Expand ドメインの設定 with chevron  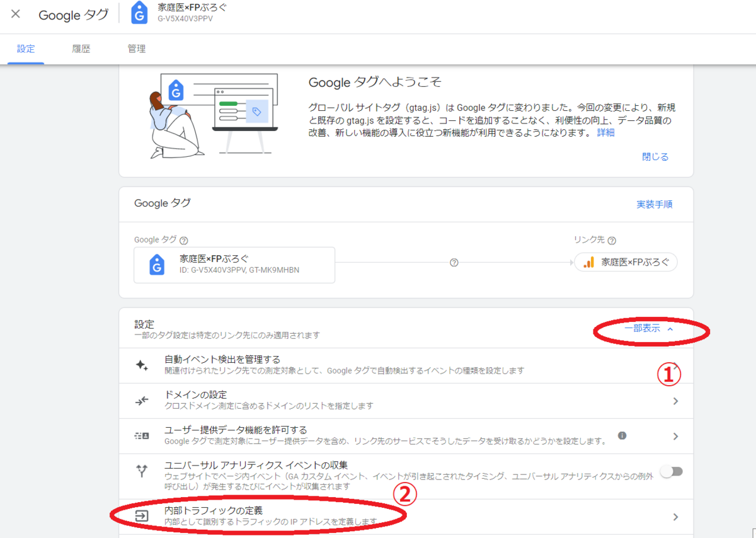coord(675,401)
